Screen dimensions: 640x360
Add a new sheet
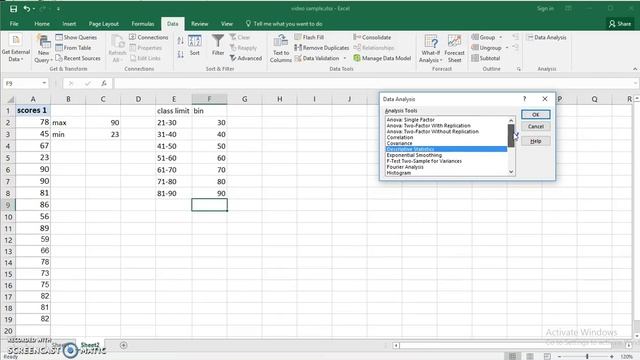pos(124,345)
